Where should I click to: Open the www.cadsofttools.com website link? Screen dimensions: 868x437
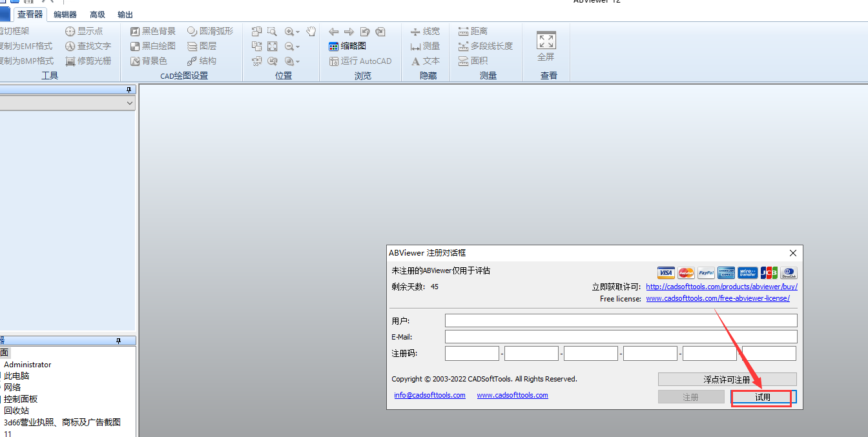[x=512, y=395]
